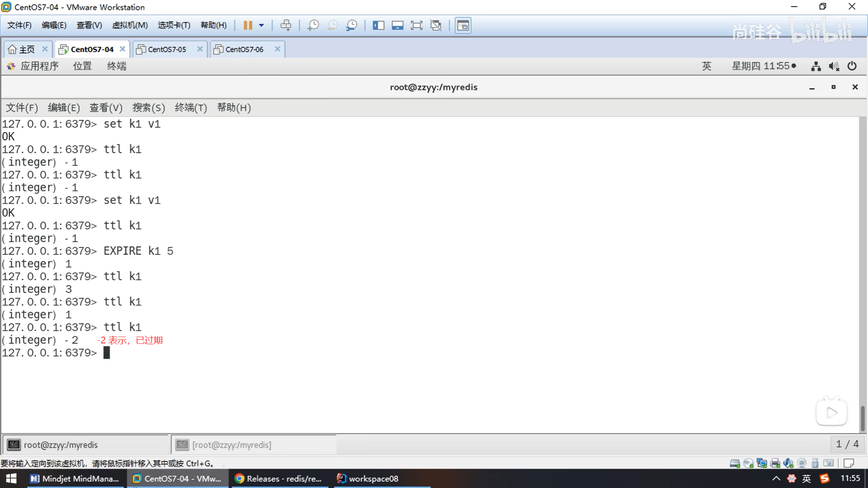Open the terminal 搜索(S) menu
Screen dimensions: 868x488
point(148,108)
